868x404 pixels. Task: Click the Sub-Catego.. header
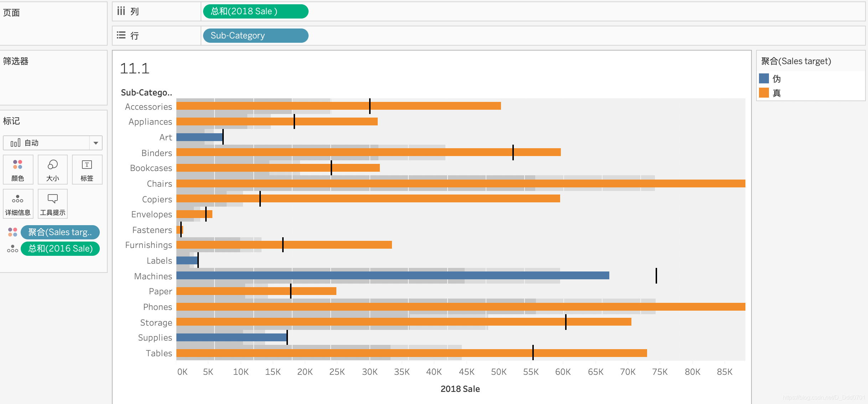tap(146, 93)
